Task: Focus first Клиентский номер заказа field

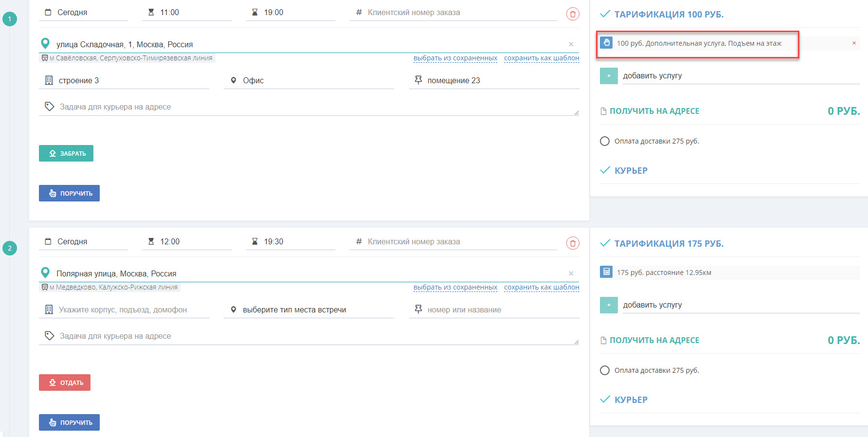Action: pos(453,12)
